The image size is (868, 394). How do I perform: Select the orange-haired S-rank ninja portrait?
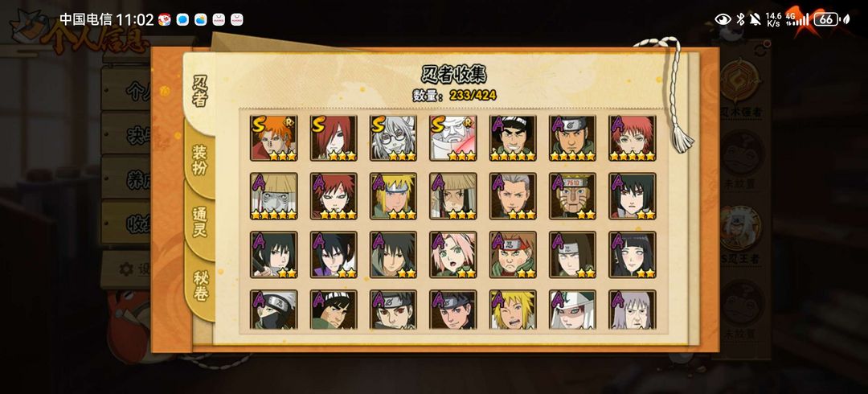273,138
